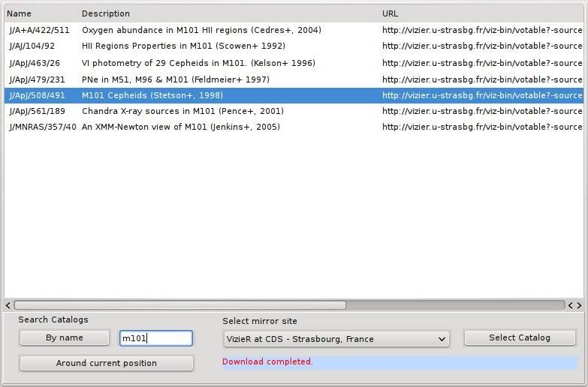Click M101 Cepheids (Stetson+, 1998) description
588x387 pixels.
pos(152,95)
